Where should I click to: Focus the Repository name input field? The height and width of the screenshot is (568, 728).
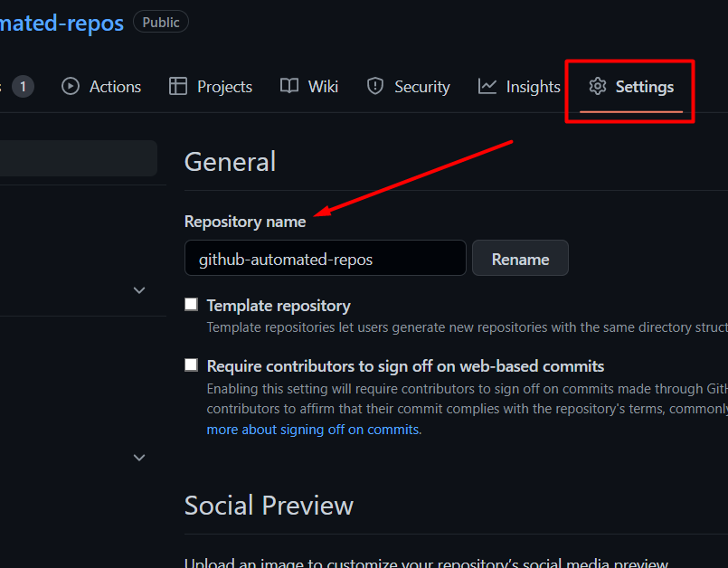pyautogui.click(x=326, y=259)
